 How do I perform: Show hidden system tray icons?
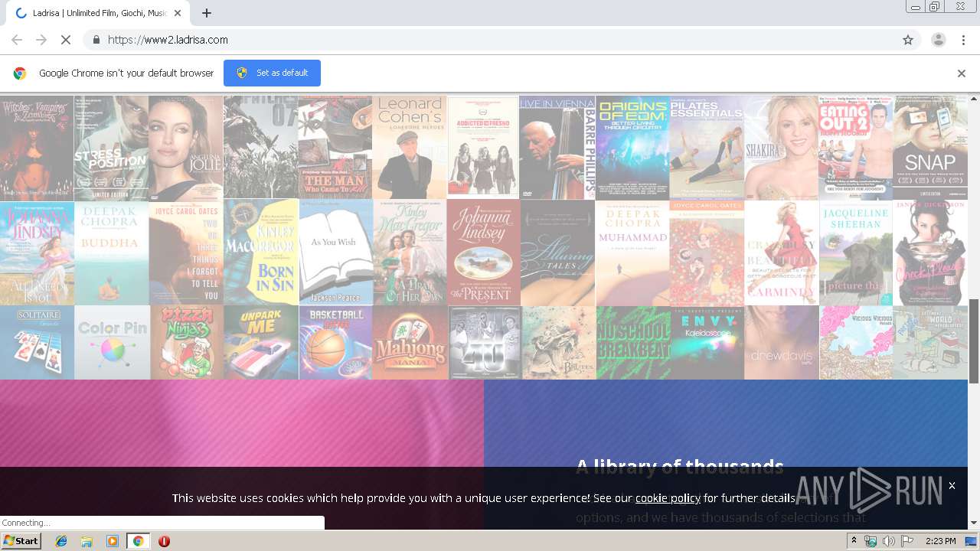coord(854,541)
